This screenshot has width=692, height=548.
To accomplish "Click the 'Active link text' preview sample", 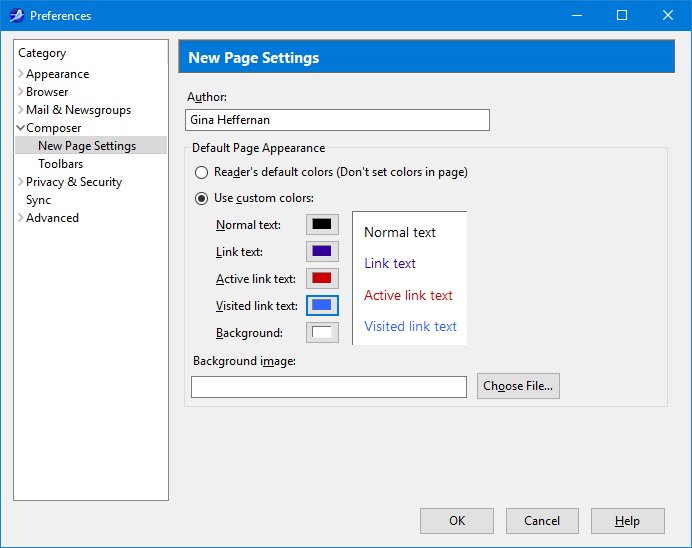I will (x=408, y=295).
